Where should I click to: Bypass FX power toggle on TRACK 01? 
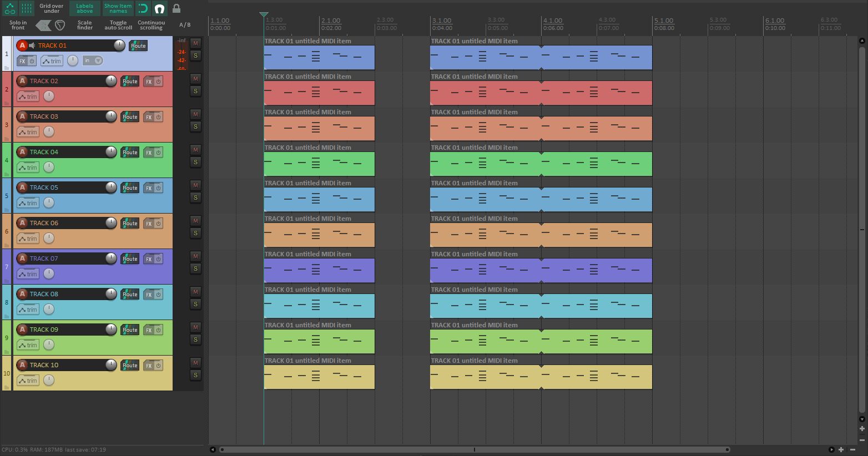[32, 61]
